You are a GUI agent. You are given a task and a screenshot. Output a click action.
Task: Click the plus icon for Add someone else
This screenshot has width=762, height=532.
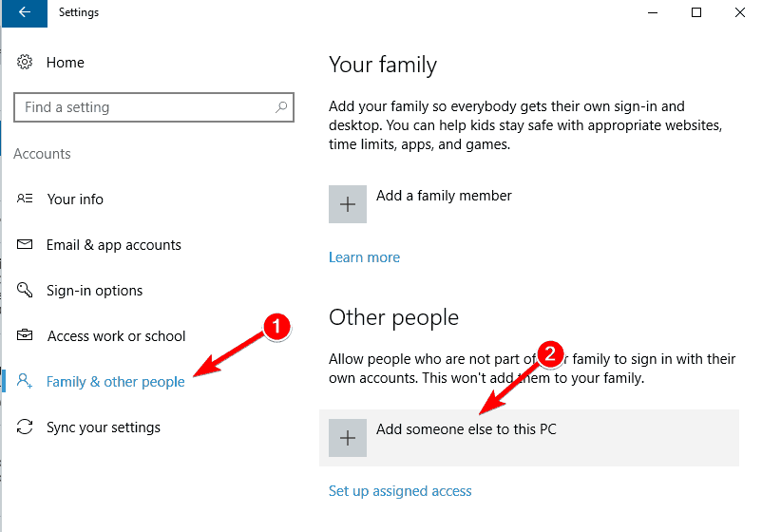[348, 438]
